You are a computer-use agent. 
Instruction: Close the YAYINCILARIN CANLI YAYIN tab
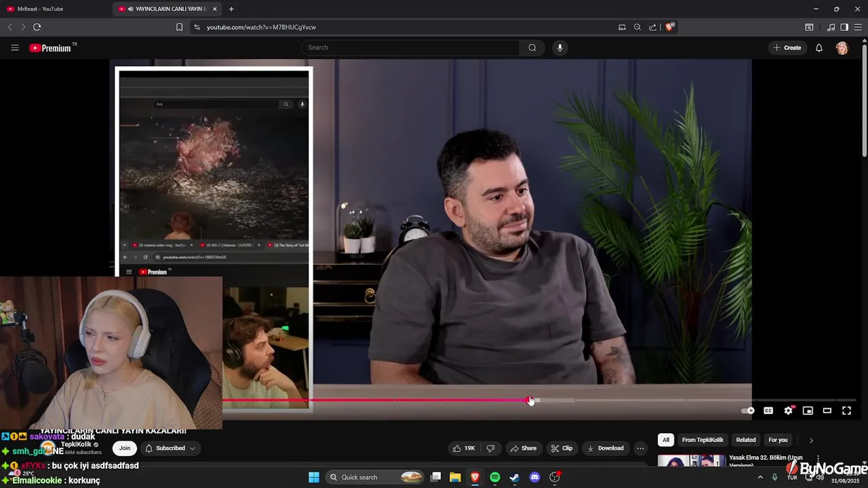tap(215, 9)
